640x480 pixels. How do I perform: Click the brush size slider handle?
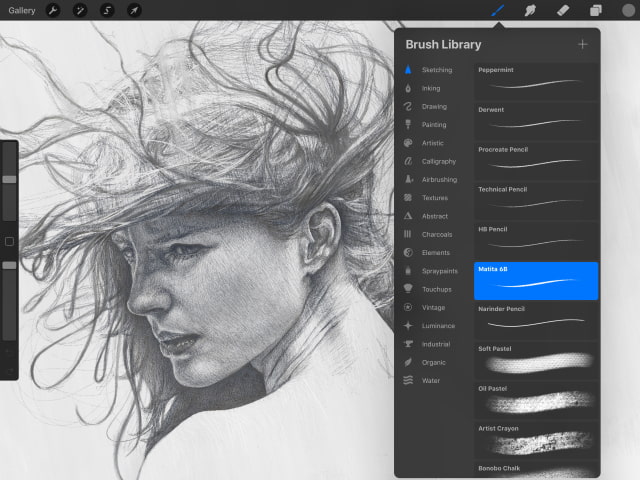point(9,179)
